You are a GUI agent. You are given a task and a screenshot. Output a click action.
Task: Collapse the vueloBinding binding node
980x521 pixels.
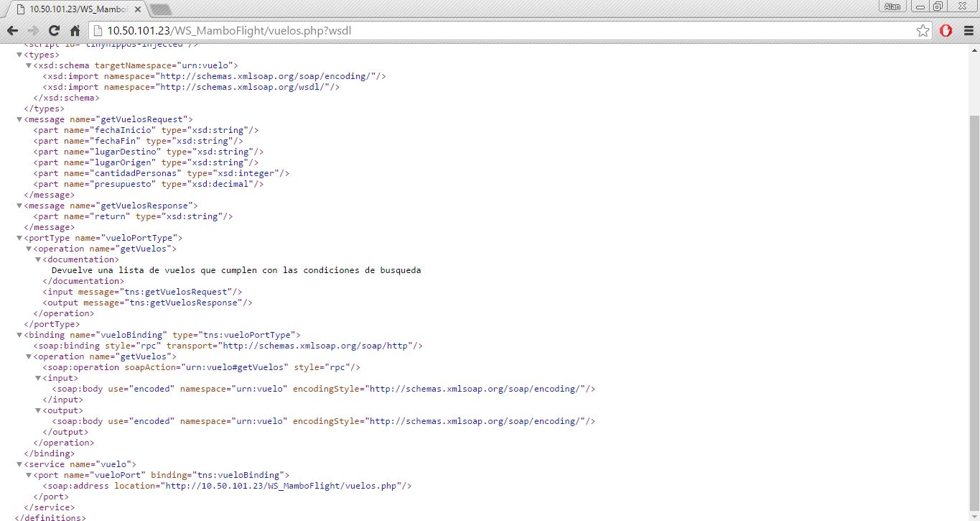[x=19, y=335]
